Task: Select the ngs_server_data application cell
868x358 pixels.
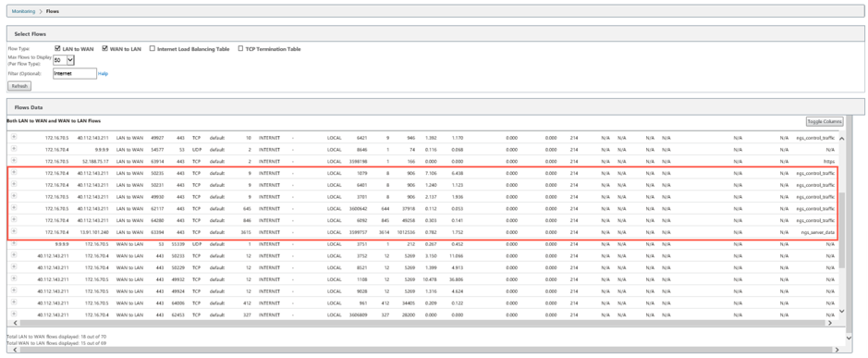Action: click(817, 231)
